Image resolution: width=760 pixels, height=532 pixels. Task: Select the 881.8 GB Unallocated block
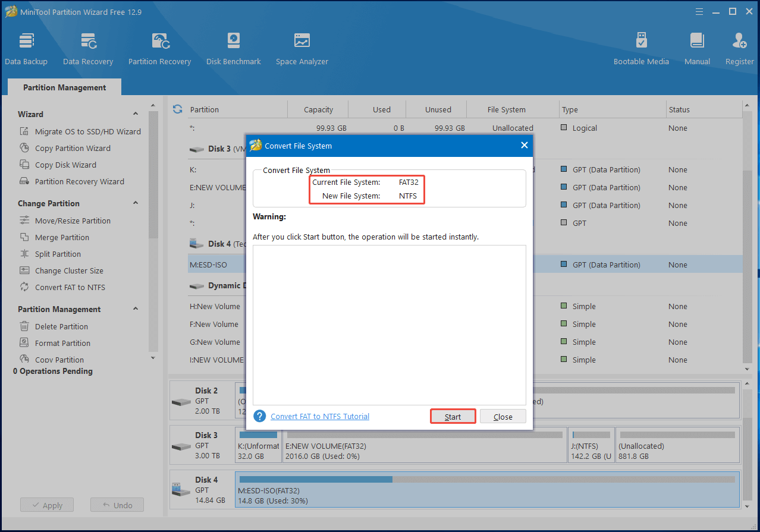pyautogui.click(x=677, y=444)
